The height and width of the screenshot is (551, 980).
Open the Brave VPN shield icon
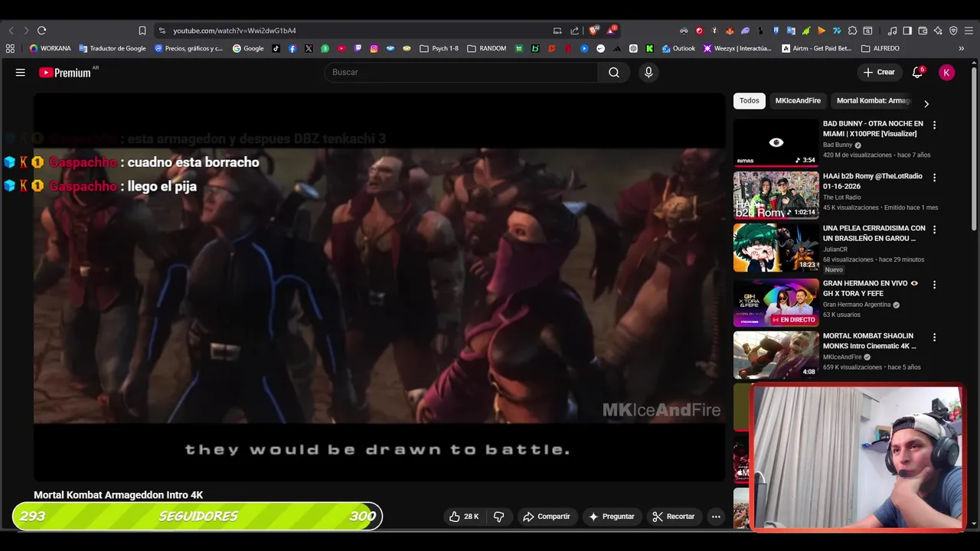point(953,31)
